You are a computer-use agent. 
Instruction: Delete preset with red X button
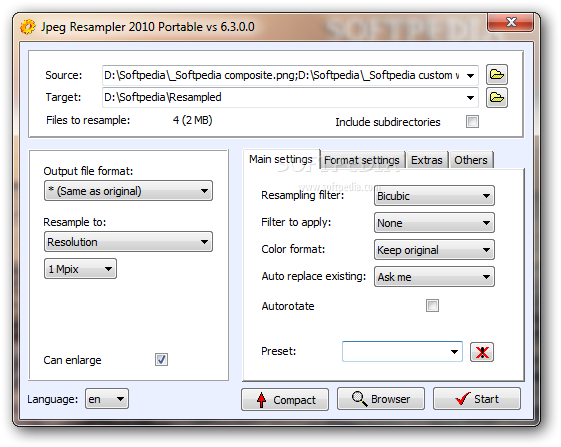(482, 352)
